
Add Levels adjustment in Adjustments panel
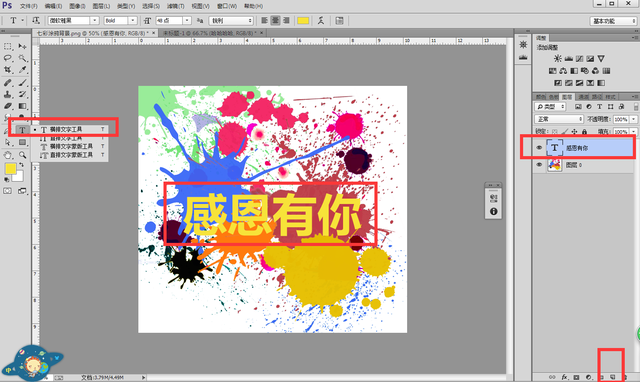(569, 59)
